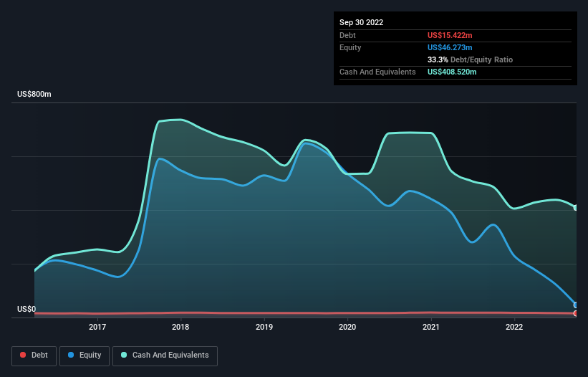Screen dimensions: 588x377
Task: Select the Debt data point marker at Sep 2022
Action: coord(576,313)
